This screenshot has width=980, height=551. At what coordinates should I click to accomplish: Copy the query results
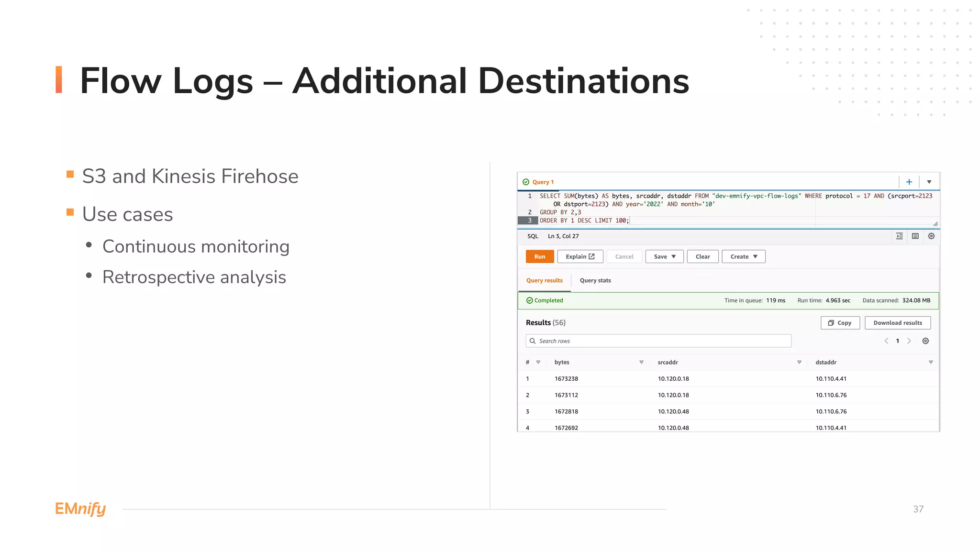click(x=840, y=323)
